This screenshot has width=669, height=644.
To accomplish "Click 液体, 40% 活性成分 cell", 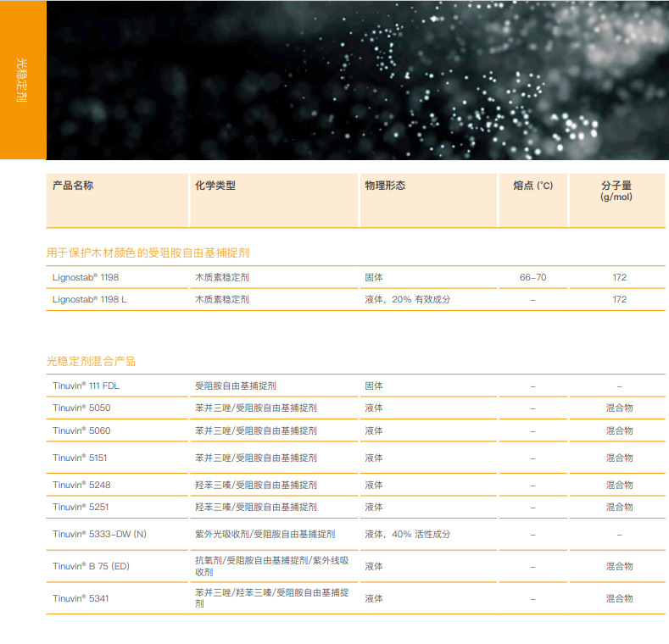I will tap(408, 535).
